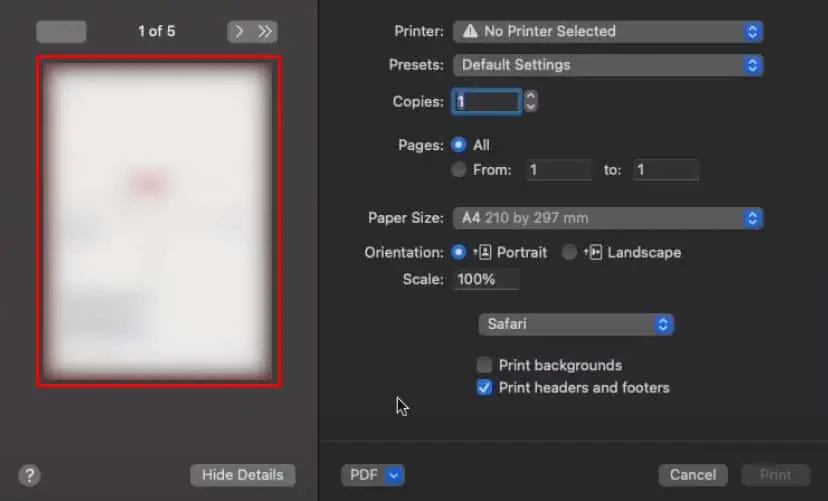828x501 pixels.
Task: Click the page preview thumbnail
Action: [x=158, y=221]
